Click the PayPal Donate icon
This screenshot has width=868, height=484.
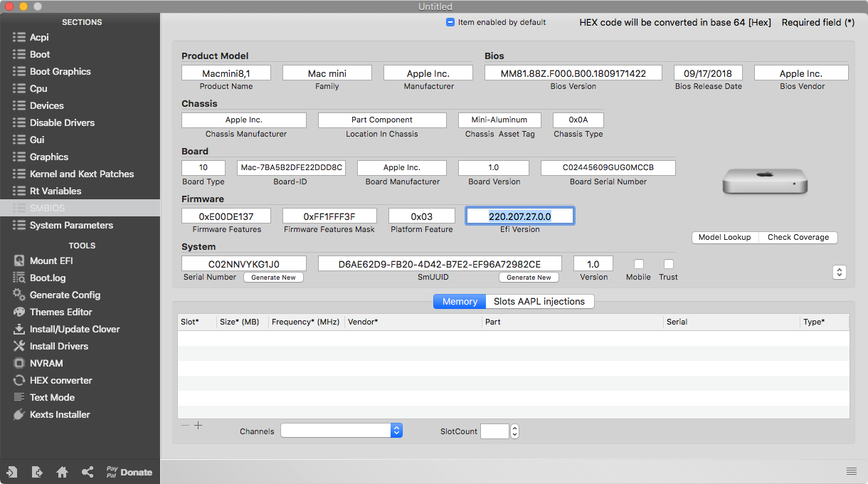[x=129, y=472]
